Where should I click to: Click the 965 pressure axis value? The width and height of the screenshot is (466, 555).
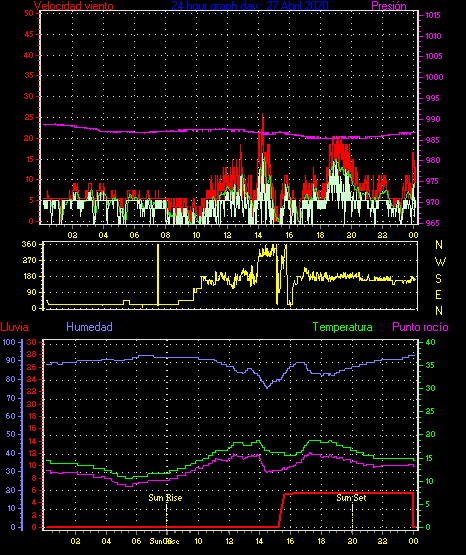tap(432, 223)
